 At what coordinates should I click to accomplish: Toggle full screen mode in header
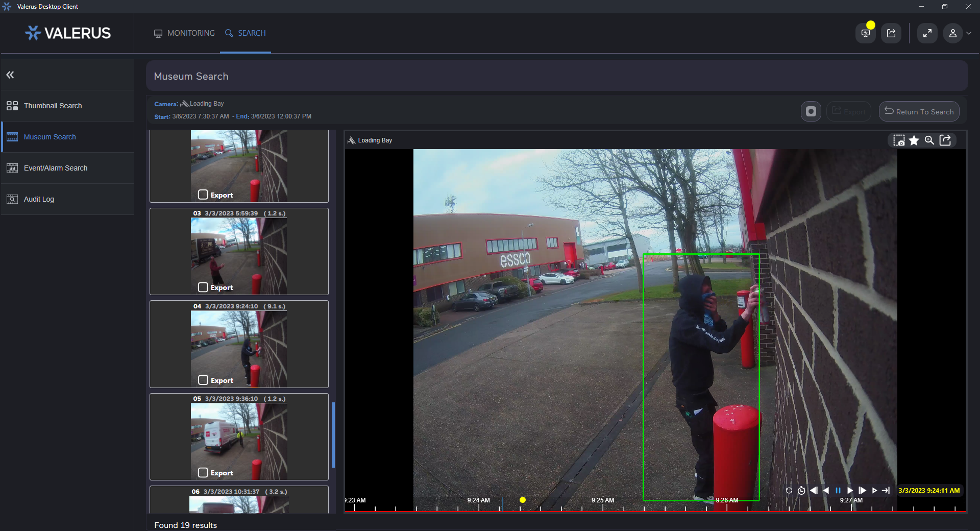[927, 33]
